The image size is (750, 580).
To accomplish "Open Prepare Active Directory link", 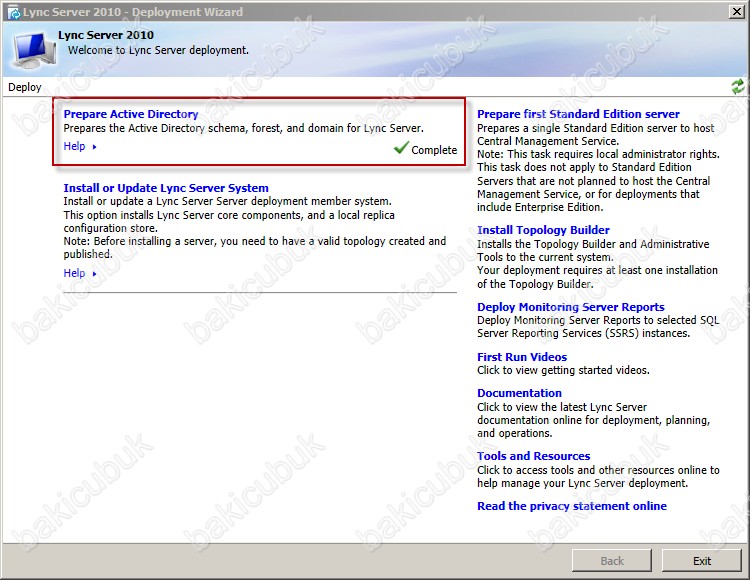I will coord(131,114).
